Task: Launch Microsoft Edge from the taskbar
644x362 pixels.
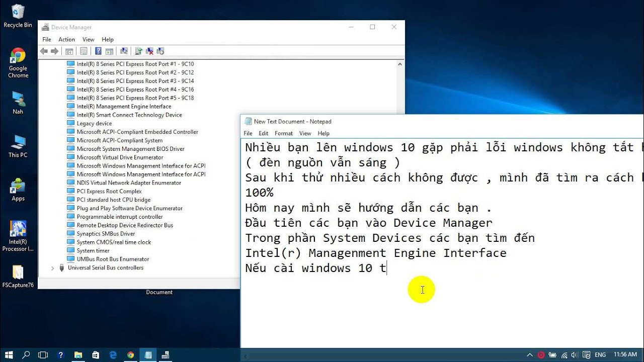Action: tap(113, 354)
